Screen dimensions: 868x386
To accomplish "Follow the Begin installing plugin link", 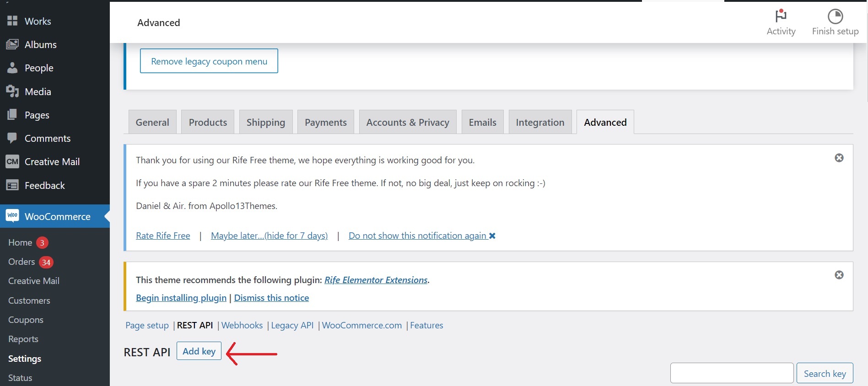I will pyautogui.click(x=181, y=298).
